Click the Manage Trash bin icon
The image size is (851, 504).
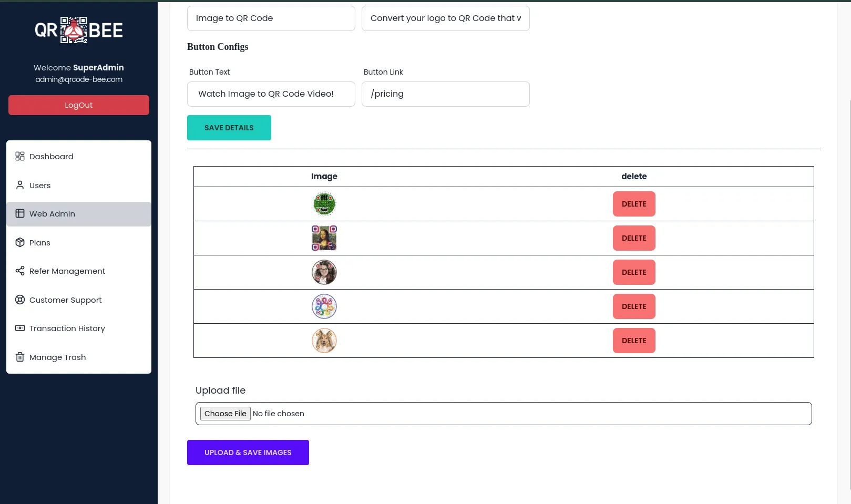(20, 357)
